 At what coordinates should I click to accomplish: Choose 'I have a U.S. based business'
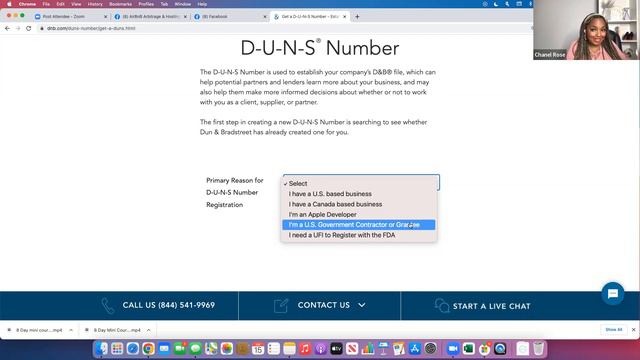click(359, 194)
